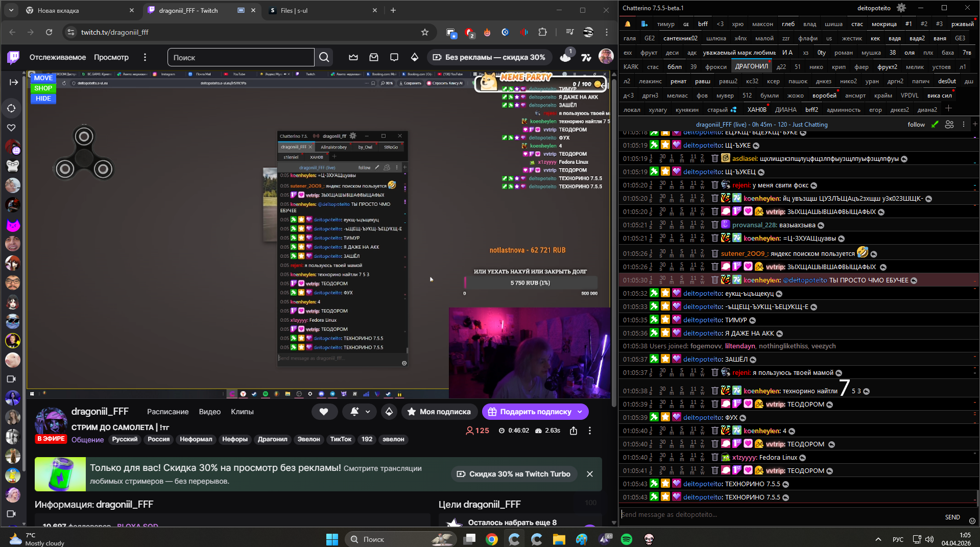This screenshot has height=547, width=980.
Task: Switch to the ХАН0В Chatterino tab
Action: pyautogui.click(x=757, y=109)
